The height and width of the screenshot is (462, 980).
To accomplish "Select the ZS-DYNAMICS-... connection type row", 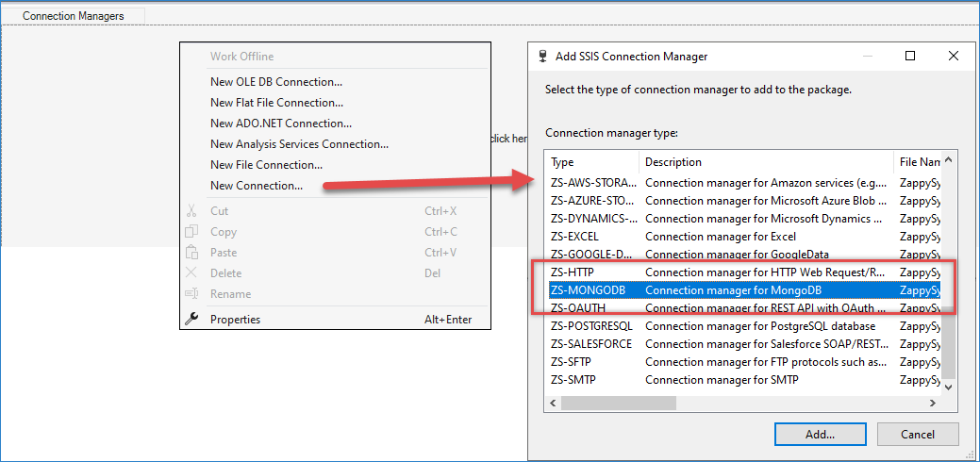I will coord(743,219).
